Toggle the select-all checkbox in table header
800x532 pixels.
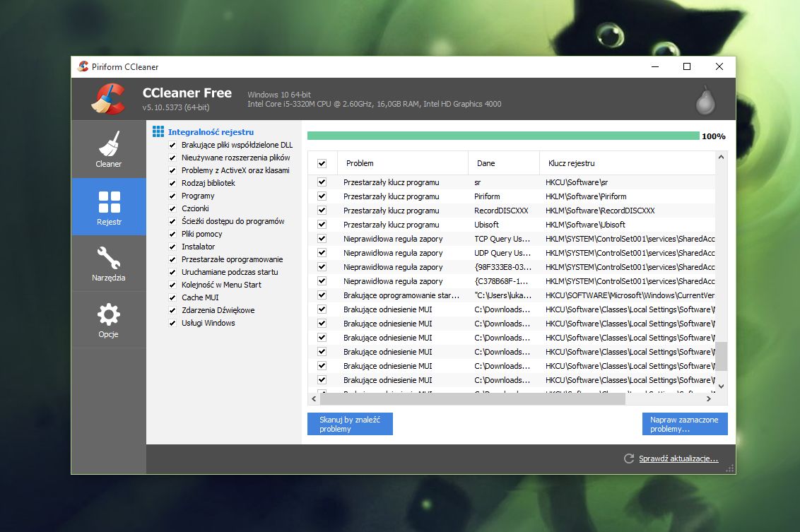pyautogui.click(x=322, y=163)
